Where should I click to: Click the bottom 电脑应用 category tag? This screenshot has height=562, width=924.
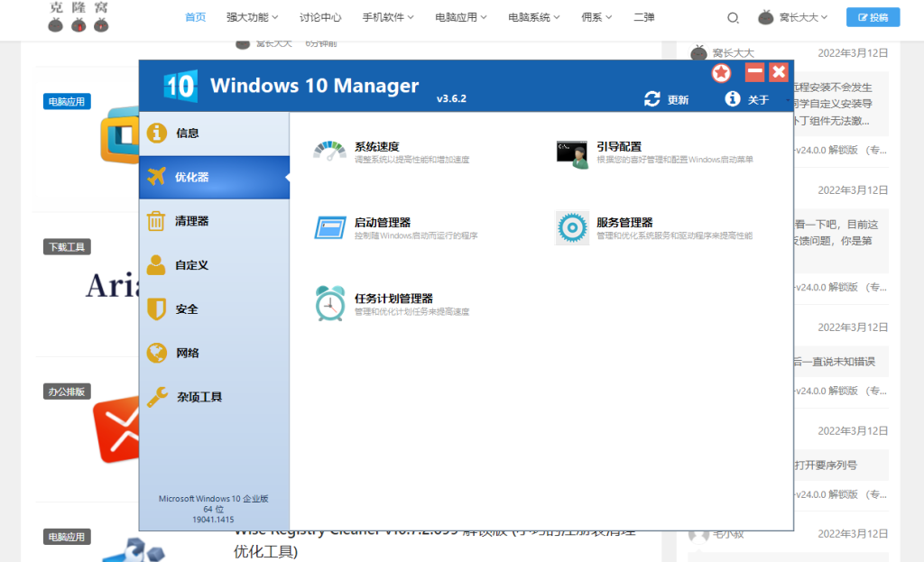pyautogui.click(x=67, y=537)
